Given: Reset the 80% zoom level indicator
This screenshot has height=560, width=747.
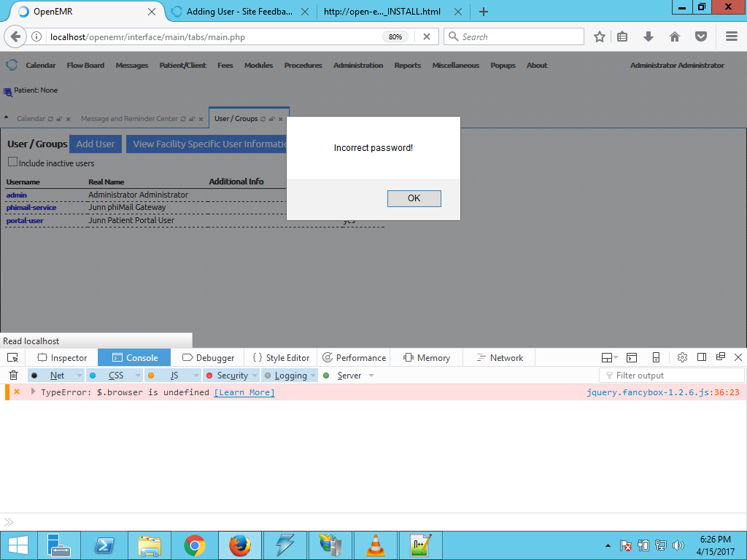Looking at the screenshot, I should (x=395, y=36).
